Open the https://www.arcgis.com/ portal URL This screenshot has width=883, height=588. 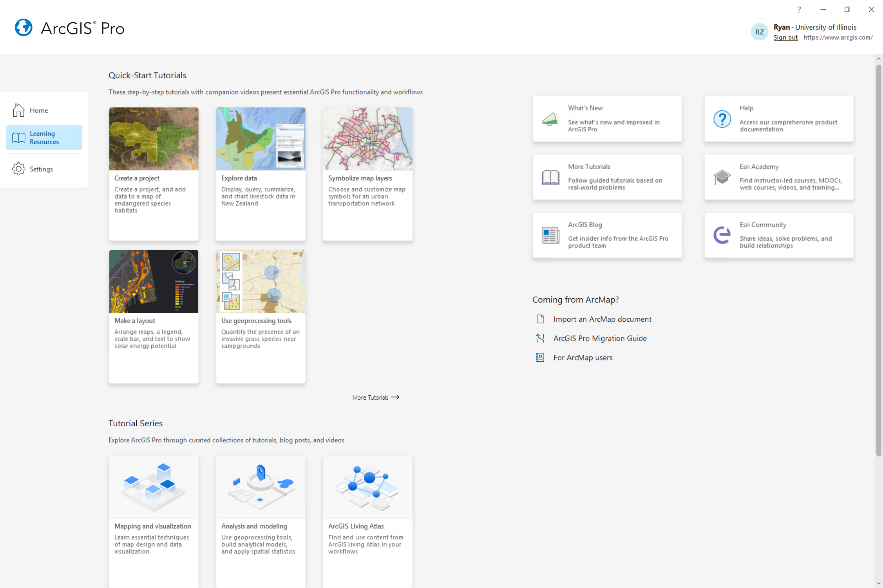click(x=838, y=38)
